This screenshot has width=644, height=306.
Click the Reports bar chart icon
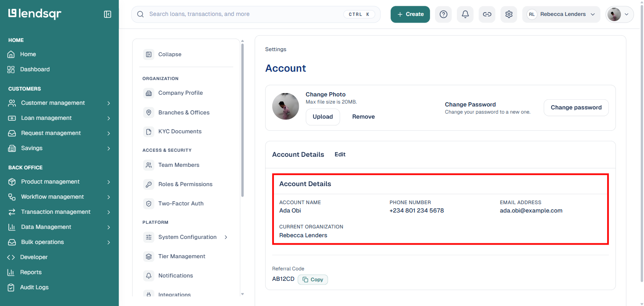click(x=11, y=272)
